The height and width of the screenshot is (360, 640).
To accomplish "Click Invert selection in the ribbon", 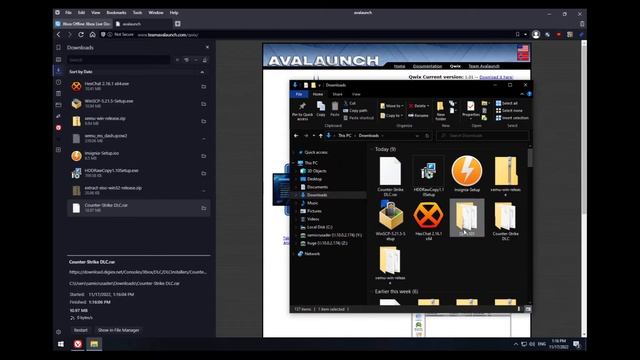I will pos(512,118).
